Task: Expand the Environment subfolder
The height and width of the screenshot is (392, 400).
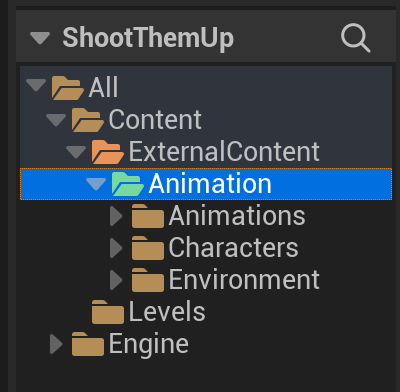Action: click(116, 280)
